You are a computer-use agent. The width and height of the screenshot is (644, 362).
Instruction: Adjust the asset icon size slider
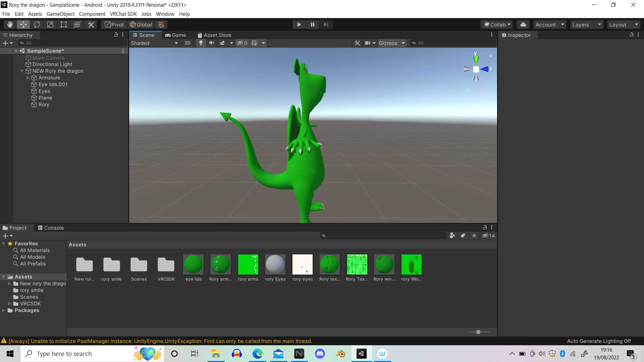click(x=478, y=332)
